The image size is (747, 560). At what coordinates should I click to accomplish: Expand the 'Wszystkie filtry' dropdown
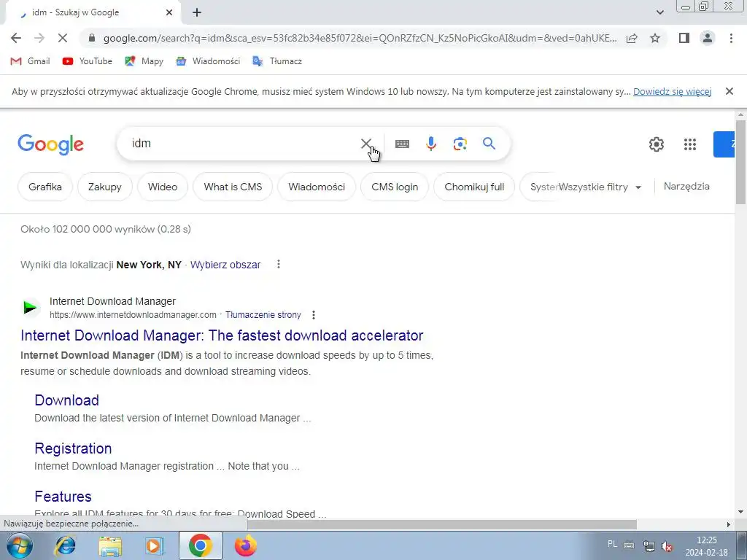click(600, 187)
